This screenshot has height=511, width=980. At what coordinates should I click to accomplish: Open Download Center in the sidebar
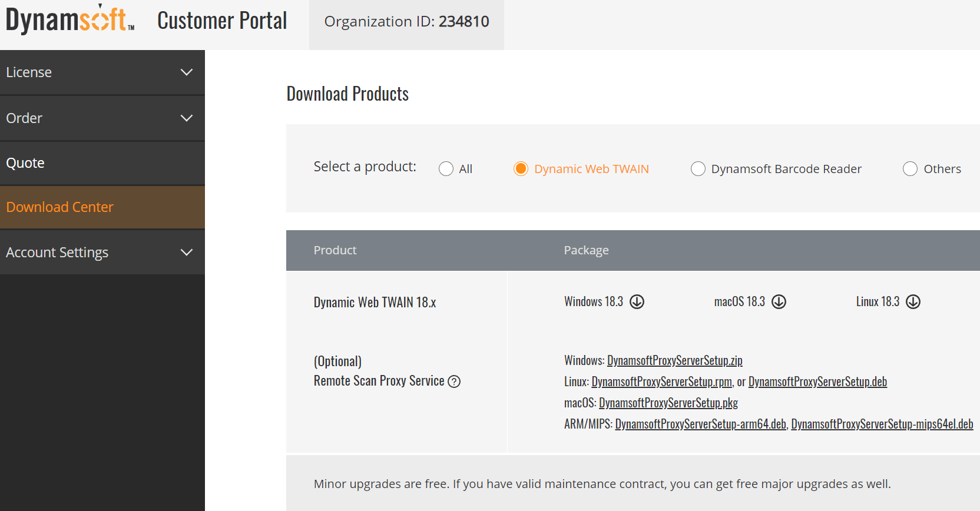(59, 207)
